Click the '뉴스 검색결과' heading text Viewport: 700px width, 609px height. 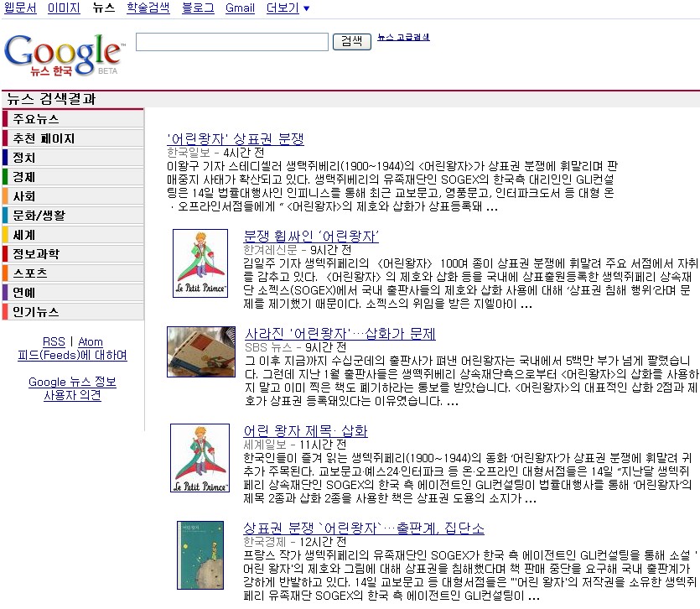pyautogui.click(x=51, y=99)
